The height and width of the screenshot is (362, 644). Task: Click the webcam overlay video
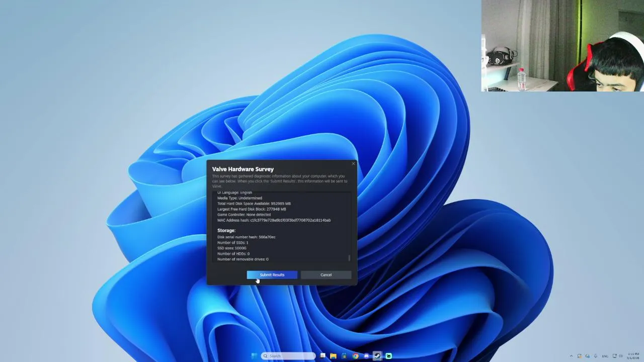[562, 46]
